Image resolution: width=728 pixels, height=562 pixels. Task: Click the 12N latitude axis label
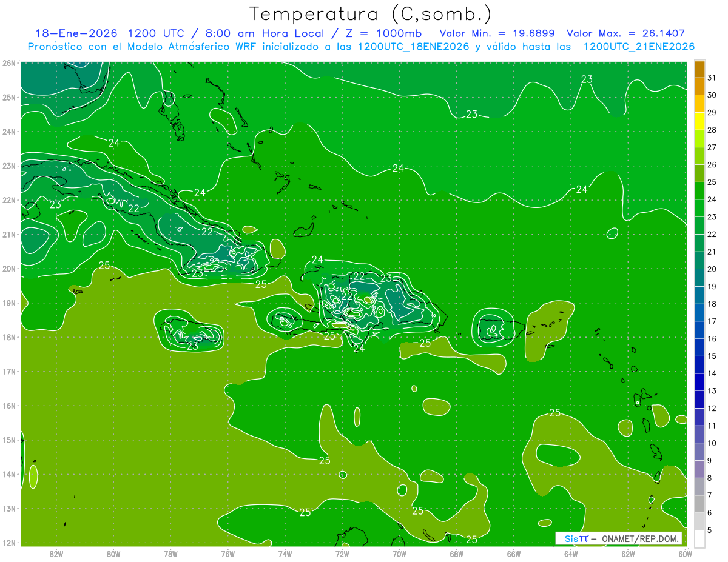[8, 543]
